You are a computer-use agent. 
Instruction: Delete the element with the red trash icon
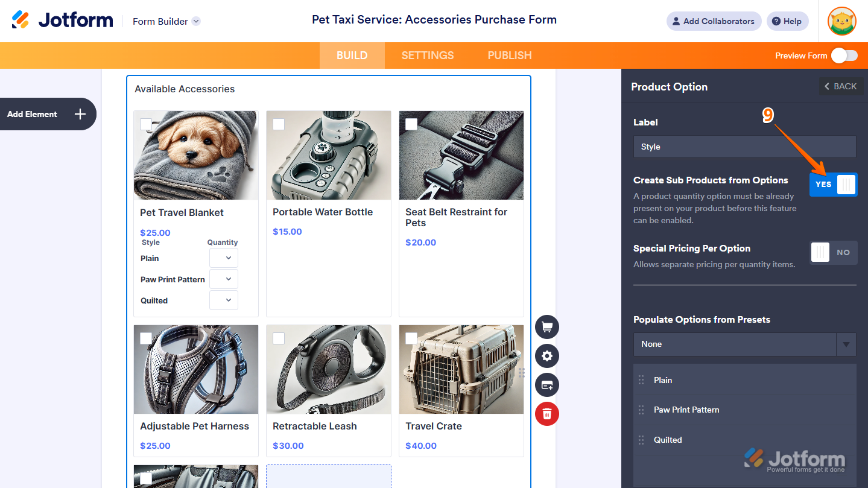click(546, 414)
